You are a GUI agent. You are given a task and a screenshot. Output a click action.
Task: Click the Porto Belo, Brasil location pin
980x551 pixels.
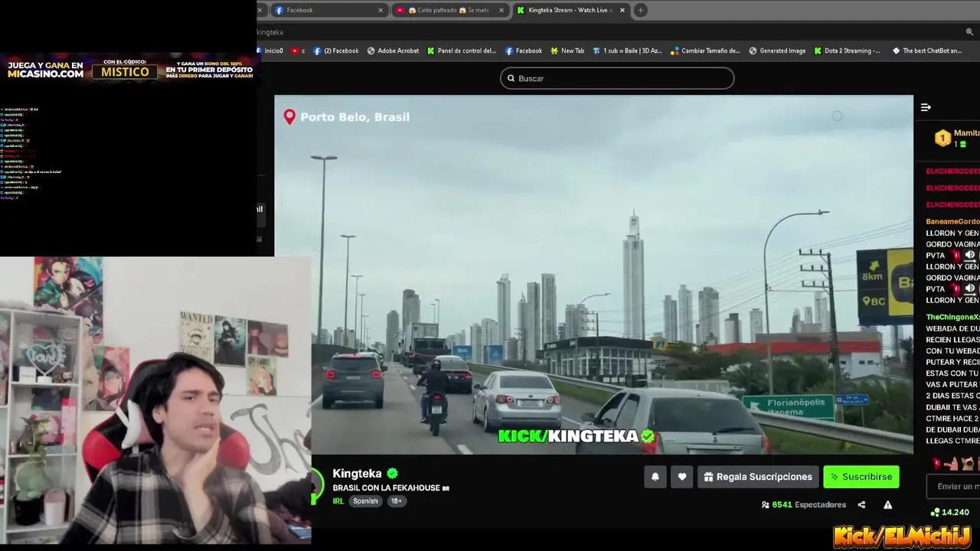tap(289, 117)
